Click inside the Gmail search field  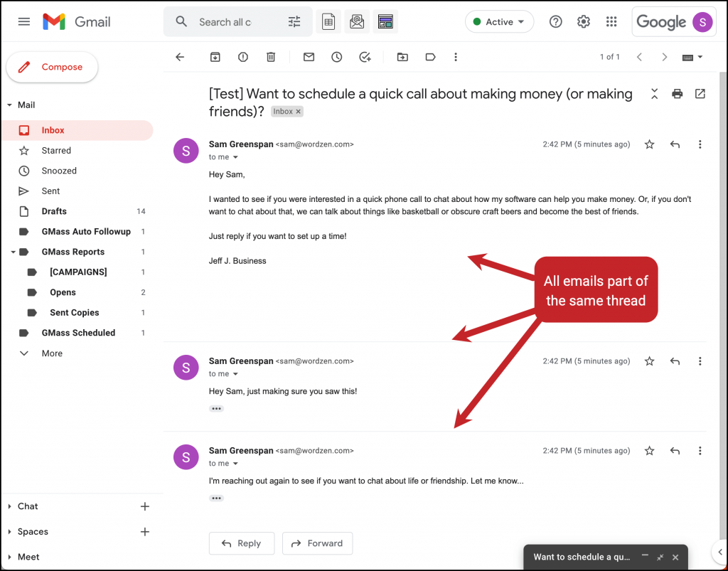point(235,21)
